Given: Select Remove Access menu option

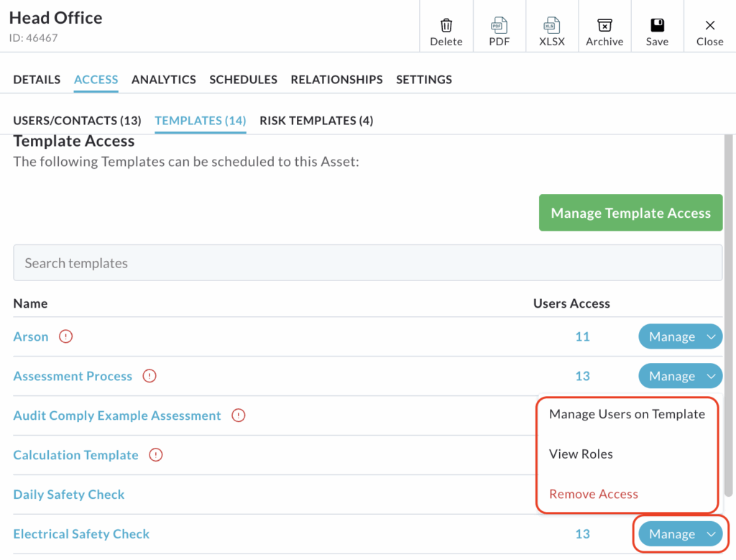Looking at the screenshot, I should (593, 494).
